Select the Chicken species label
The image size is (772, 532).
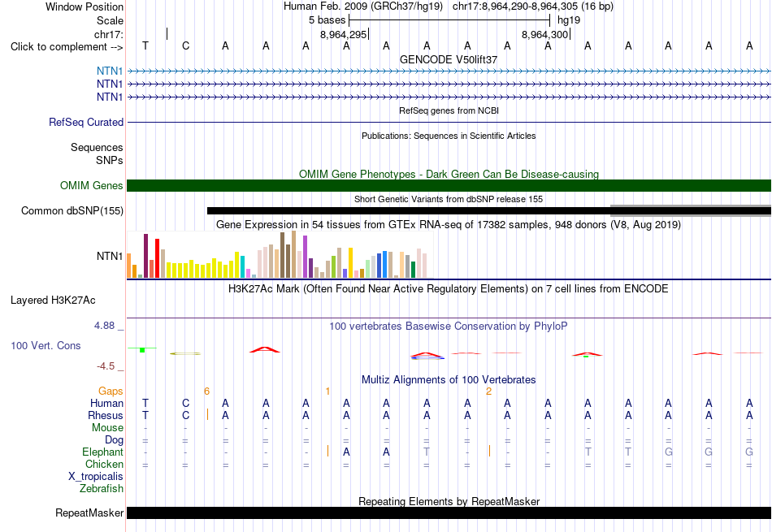click(104, 464)
